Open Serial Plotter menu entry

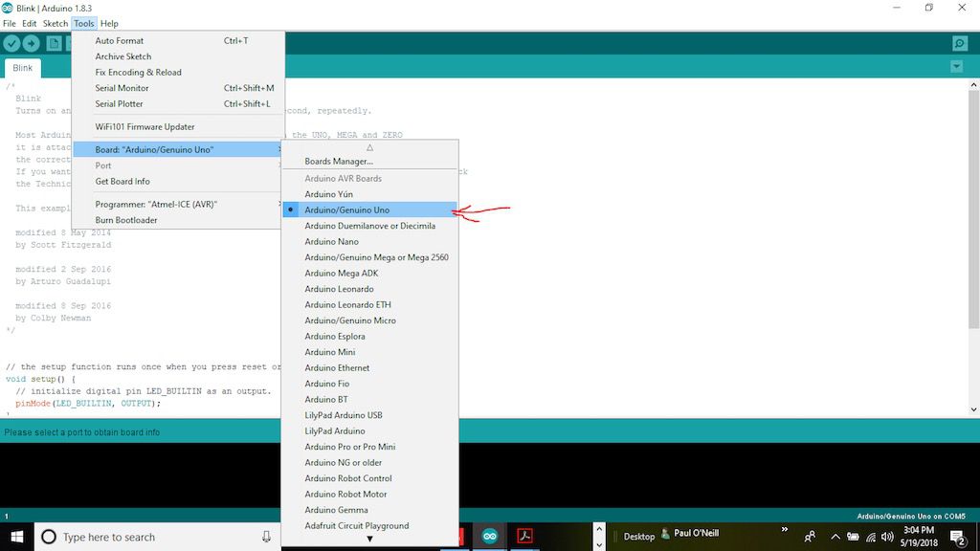coord(178,103)
